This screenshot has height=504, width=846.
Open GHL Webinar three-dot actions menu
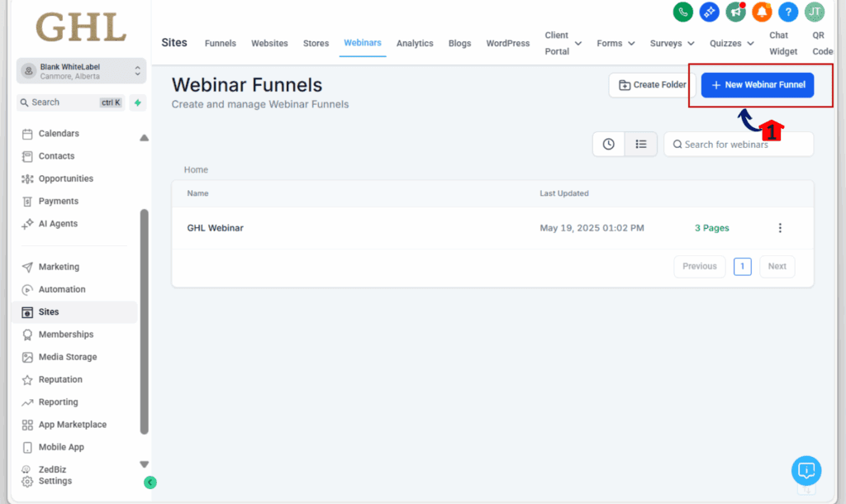click(x=780, y=228)
